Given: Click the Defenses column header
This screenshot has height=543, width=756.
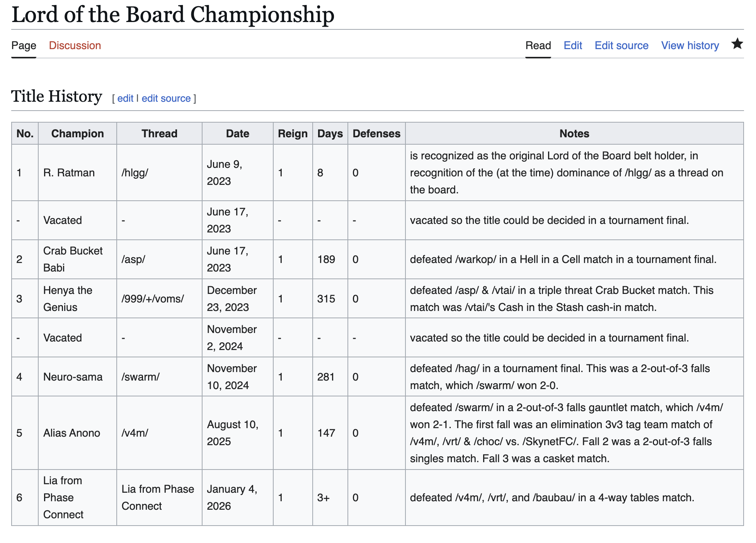Looking at the screenshot, I should [x=376, y=134].
